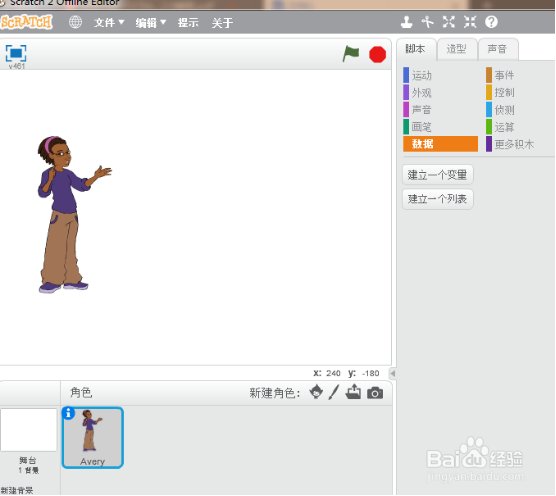Select the Avery sprite thumbnail
Screen dimensions: 556x496
pos(93,438)
